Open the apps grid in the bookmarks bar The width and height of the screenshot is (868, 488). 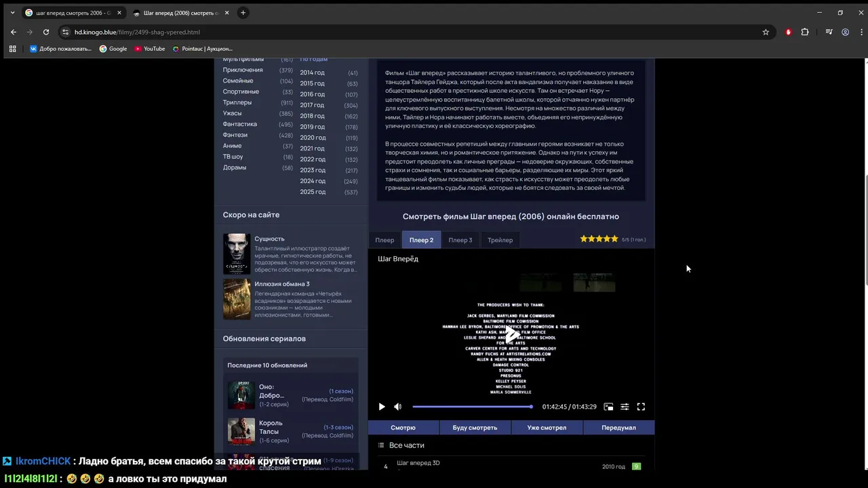coord(12,49)
